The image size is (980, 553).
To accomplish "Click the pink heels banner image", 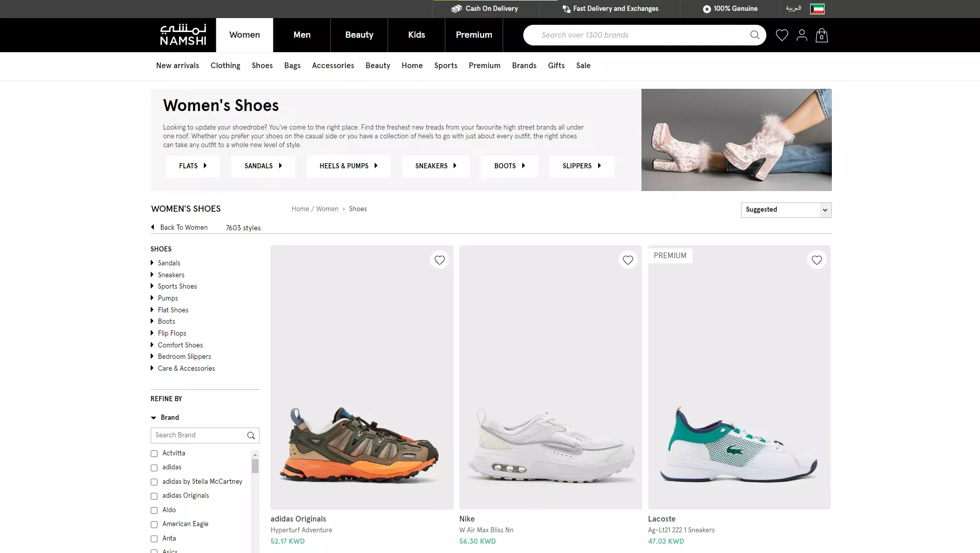I will (x=736, y=140).
